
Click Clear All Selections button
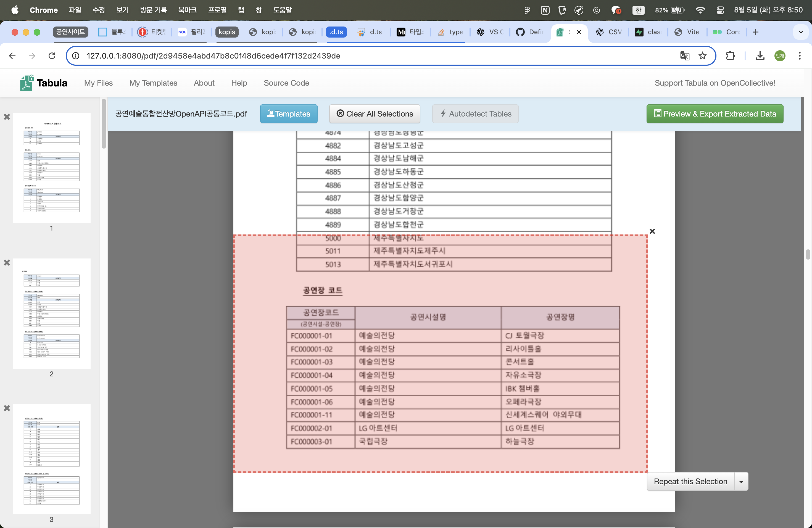(x=374, y=114)
